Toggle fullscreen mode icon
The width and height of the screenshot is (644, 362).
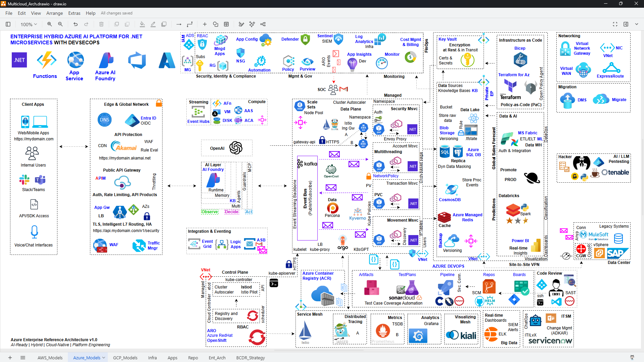615,24
